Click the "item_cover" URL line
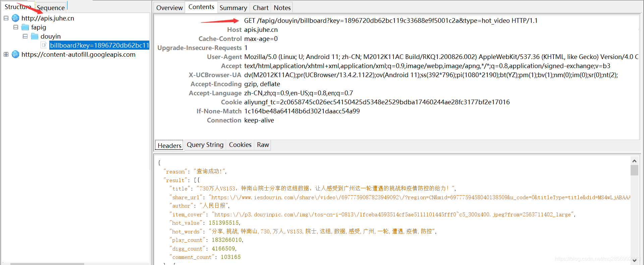The image size is (644, 265). tap(372, 214)
